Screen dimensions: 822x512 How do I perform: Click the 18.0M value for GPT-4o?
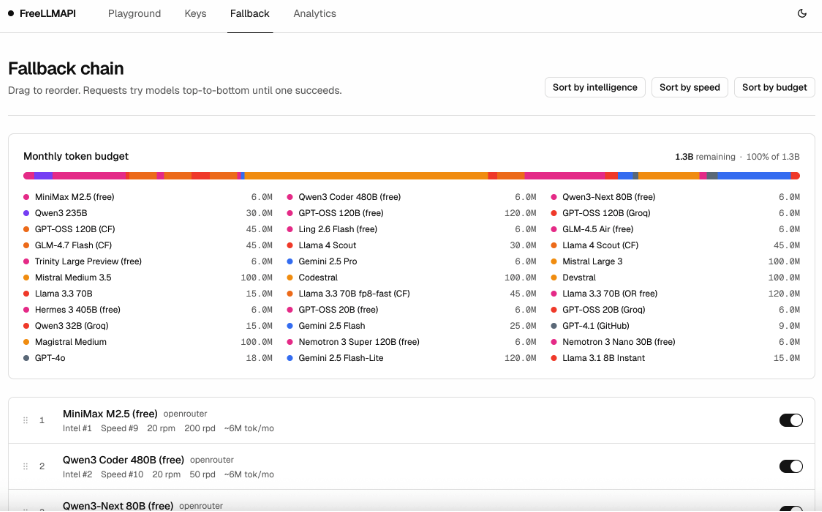click(259, 358)
